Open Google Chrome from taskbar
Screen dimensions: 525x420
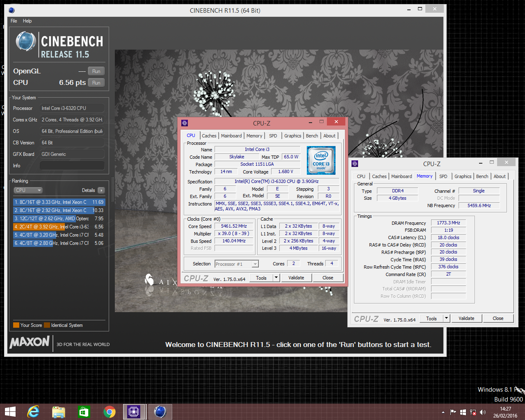pos(109,412)
